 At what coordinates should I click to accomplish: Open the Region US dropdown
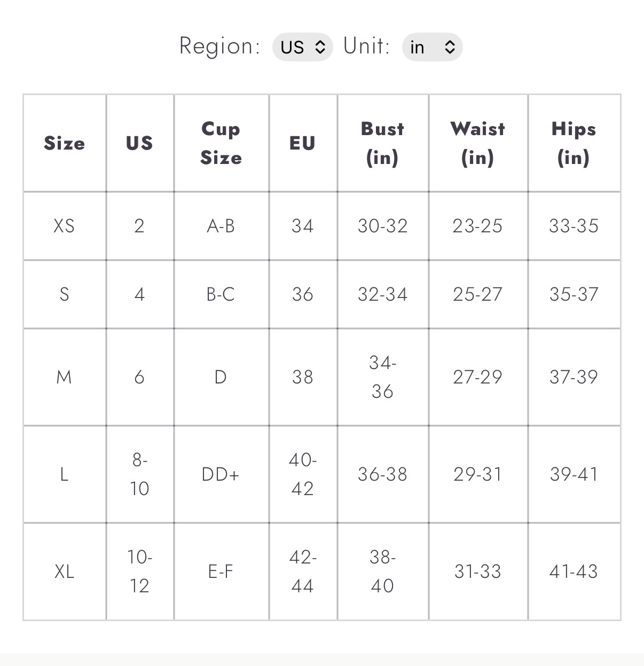(302, 47)
